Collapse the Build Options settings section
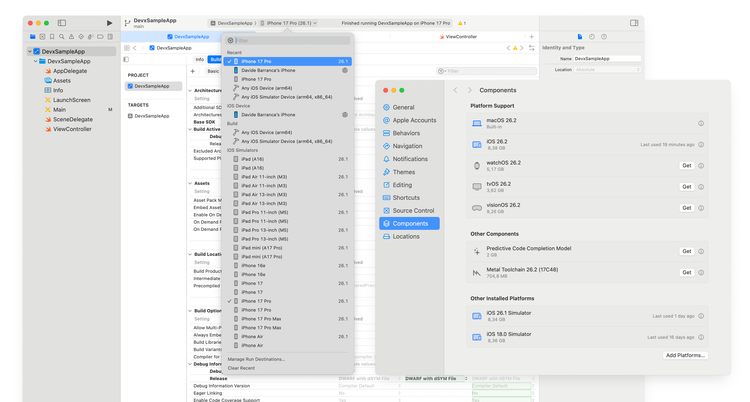This screenshot has width=750, height=402. click(190, 311)
